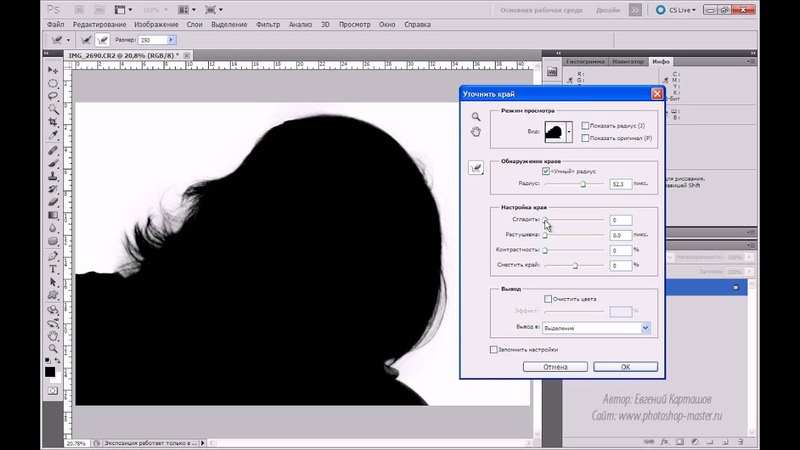Image resolution: width=800 pixels, height=450 pixels.
Task: Open the Вывод в output dropdown
Action: pyautogui.click(x=645, y=327)
